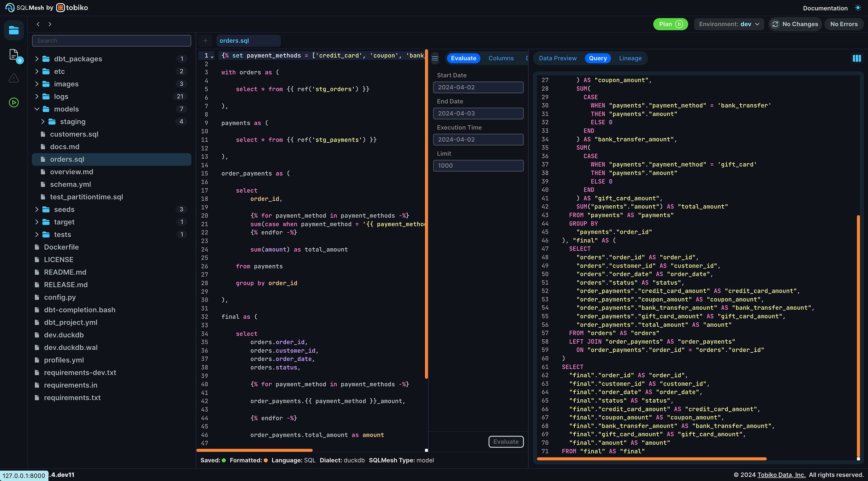Expand the logs folder
This screenshot has width=868, height=481.
click(37, 96)
